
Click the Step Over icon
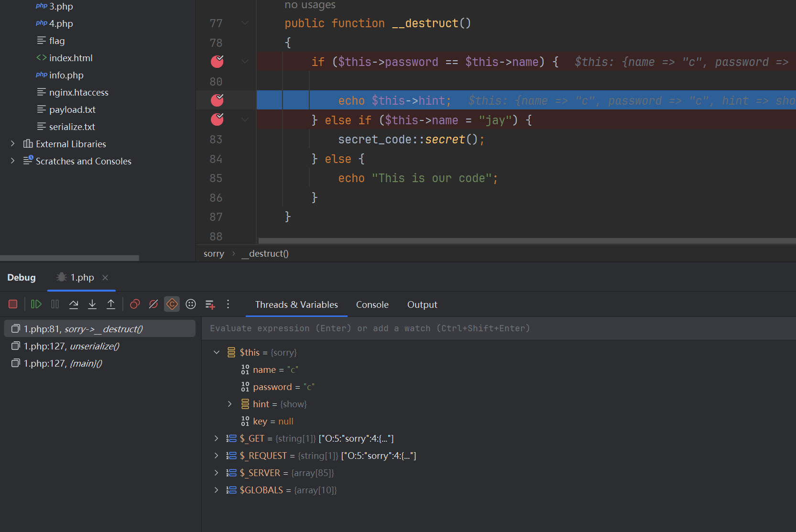point(74,304)
